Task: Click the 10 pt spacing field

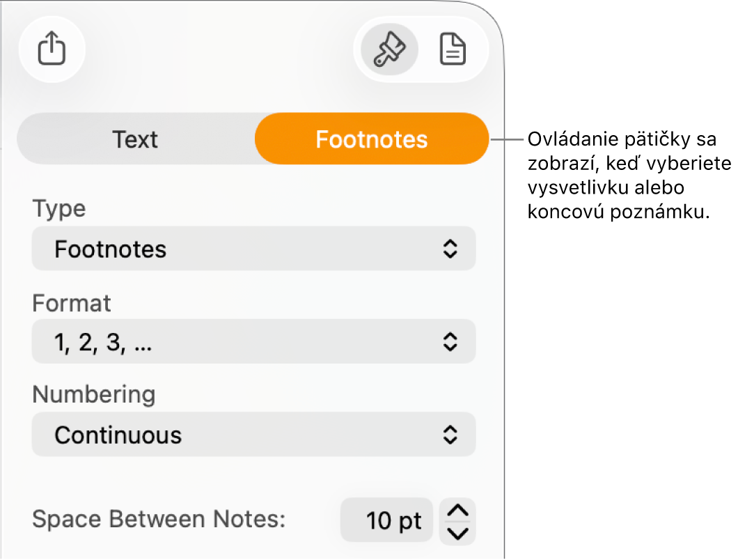Action: click(386, 520)
